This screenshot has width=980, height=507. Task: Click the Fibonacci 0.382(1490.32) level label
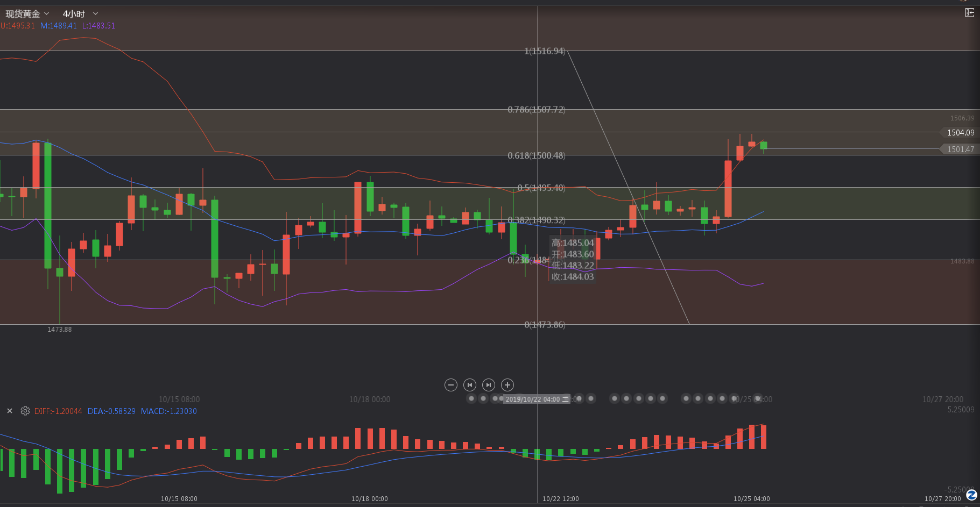click(x=537, y=220)
